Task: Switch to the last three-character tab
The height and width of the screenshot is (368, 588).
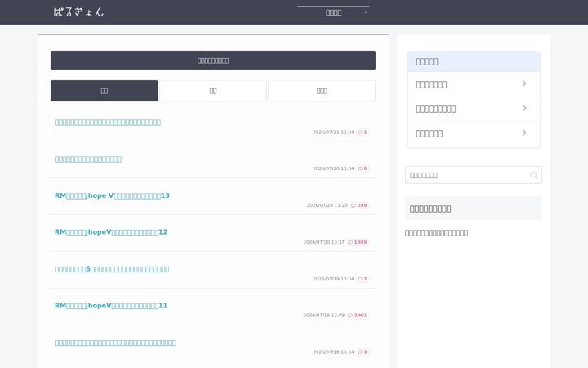Action: pyautogui.click(x=322, y=91)
